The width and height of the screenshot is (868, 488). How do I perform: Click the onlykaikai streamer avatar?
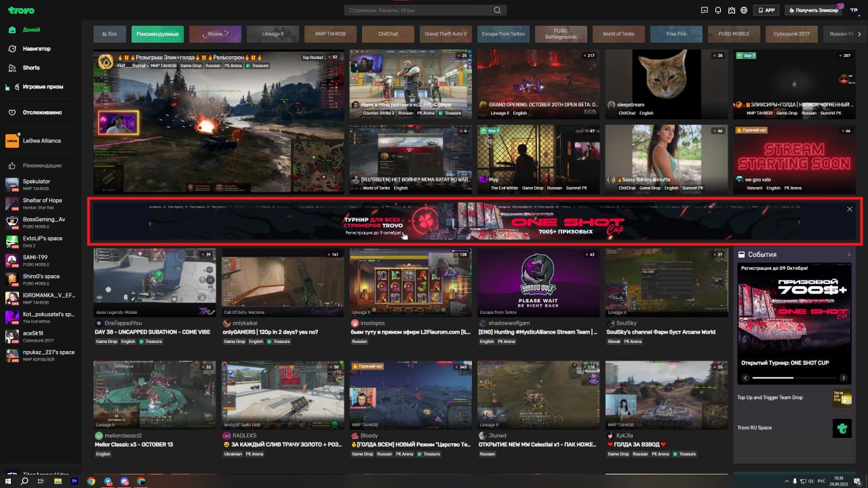(226, 323)
